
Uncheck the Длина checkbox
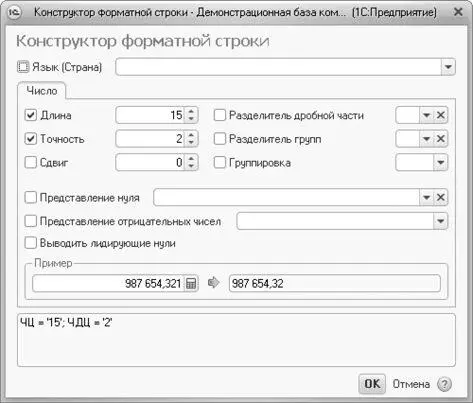[31, 115]
